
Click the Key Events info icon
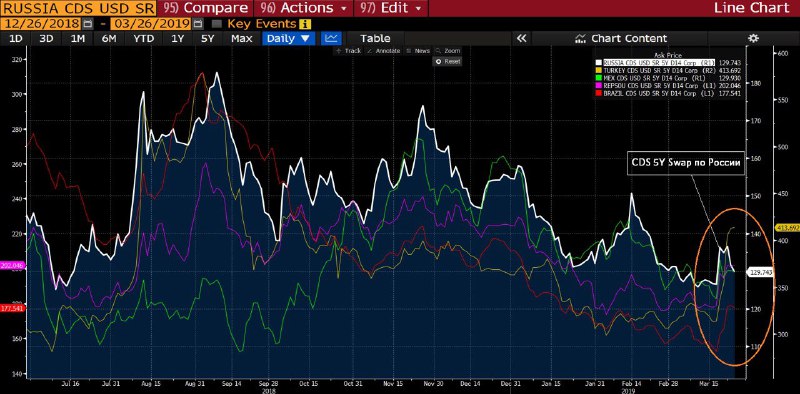click(305, 24)
